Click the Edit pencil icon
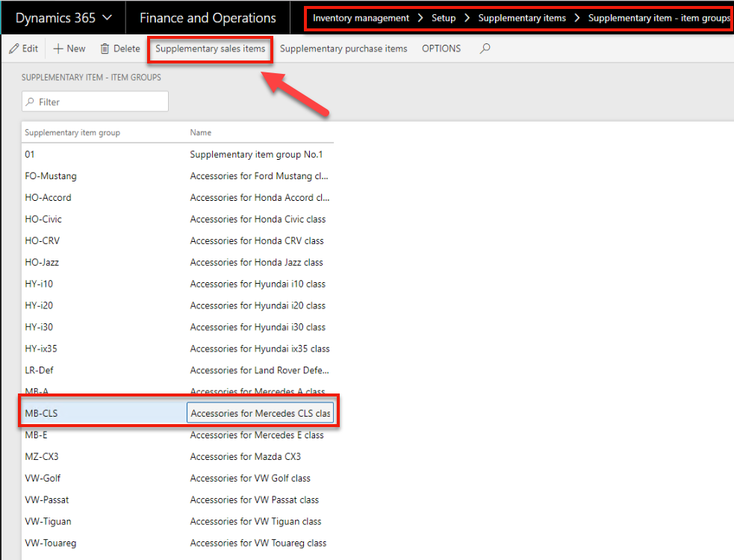 tap(14, 49)
